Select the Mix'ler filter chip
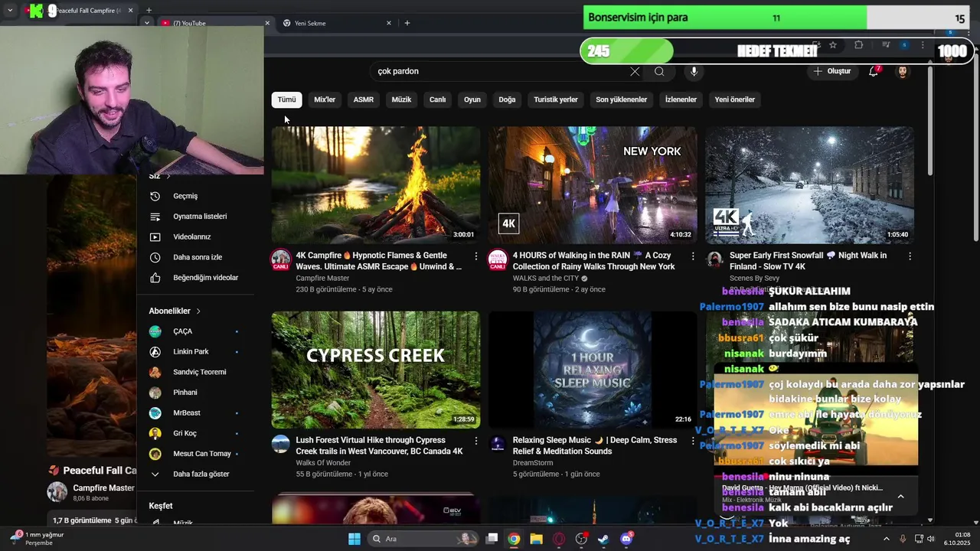This screenshot has height=551, width=980. pos(325,99)
